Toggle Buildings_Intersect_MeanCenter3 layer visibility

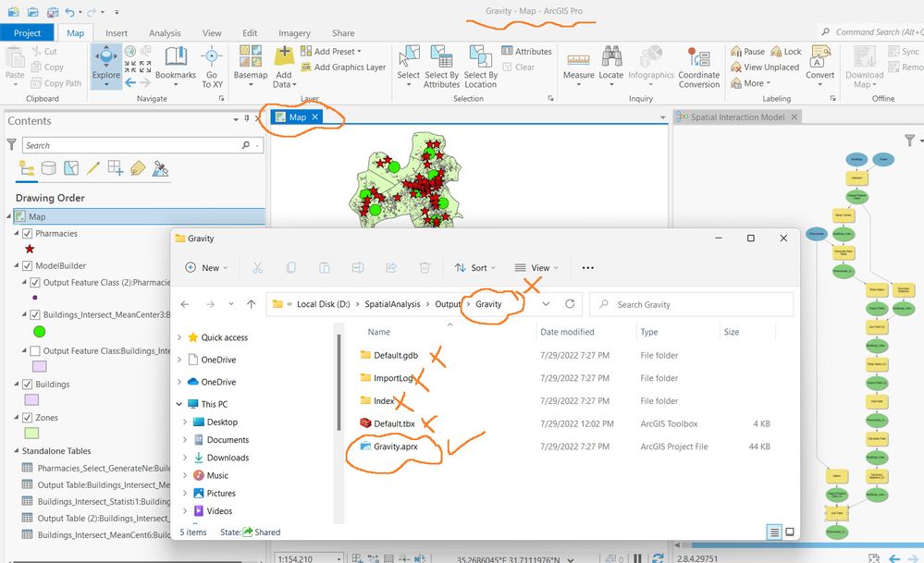click(35, 314)
